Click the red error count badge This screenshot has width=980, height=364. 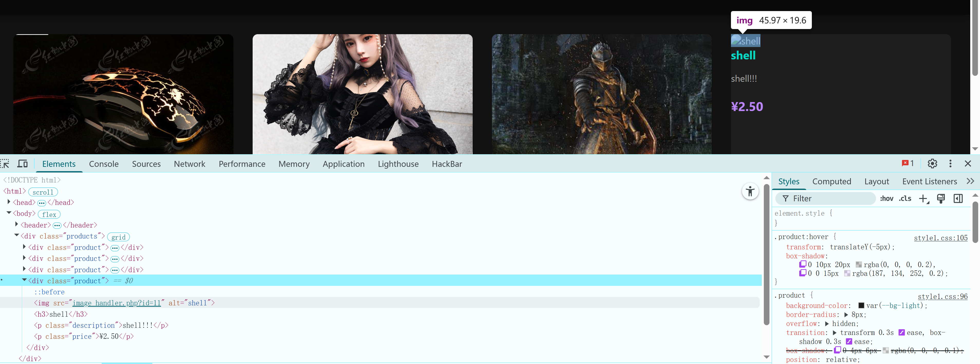coord(907,163)
